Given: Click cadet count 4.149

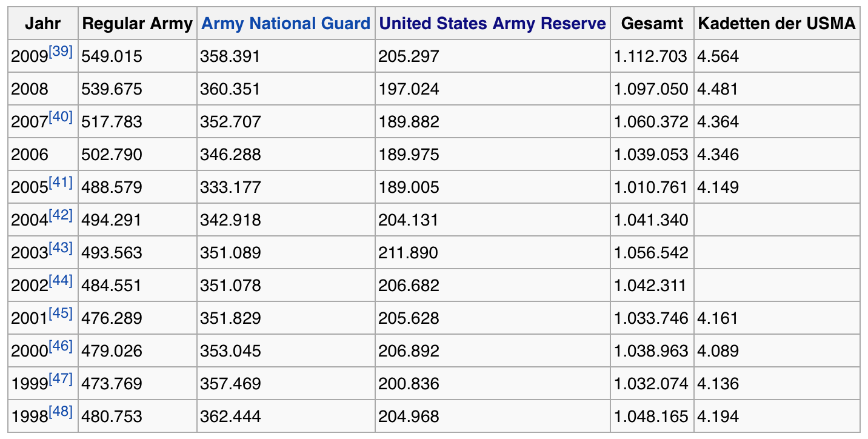Looking at the screenshot, I should (x=718, y=187).
